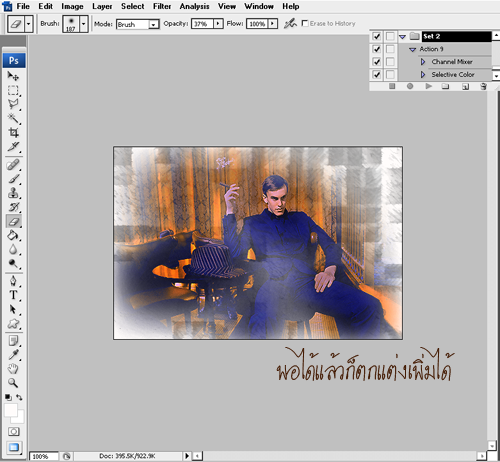Select the Notes tool
The height and width of the screenshot is (462, 500).
click(13, 341)
